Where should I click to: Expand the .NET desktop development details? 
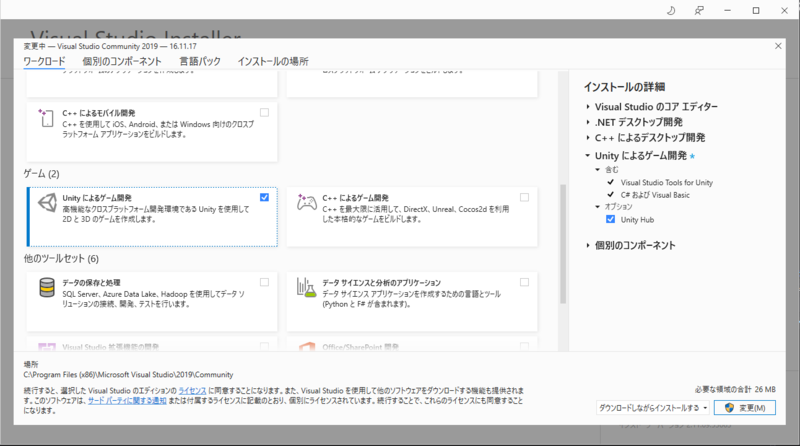pos(588,122)
